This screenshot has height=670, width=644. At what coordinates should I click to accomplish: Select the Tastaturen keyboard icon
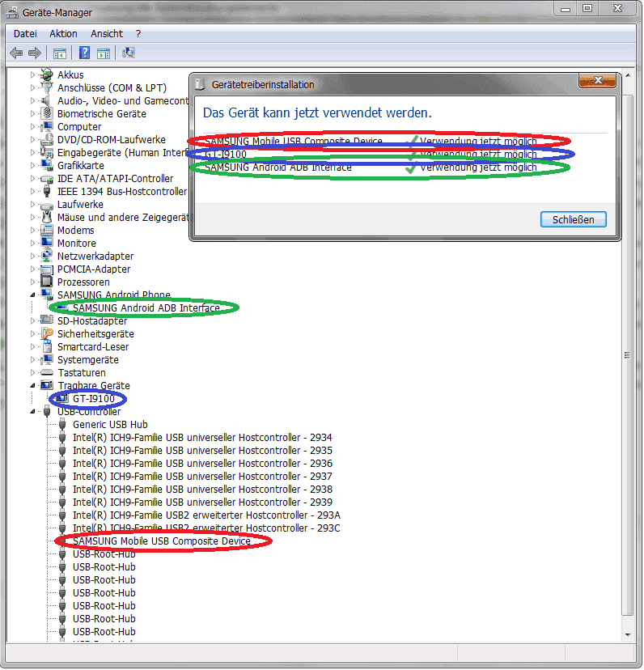[46, 372]
